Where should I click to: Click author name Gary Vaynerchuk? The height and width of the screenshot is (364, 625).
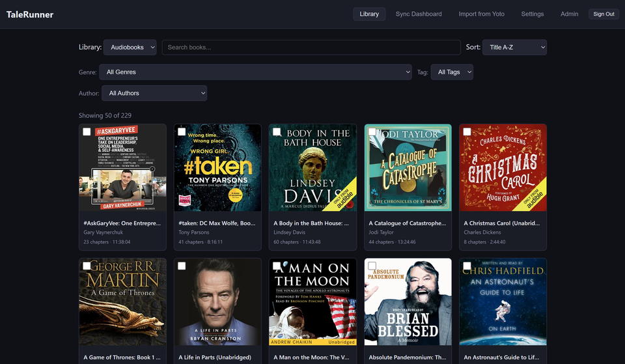104,232
